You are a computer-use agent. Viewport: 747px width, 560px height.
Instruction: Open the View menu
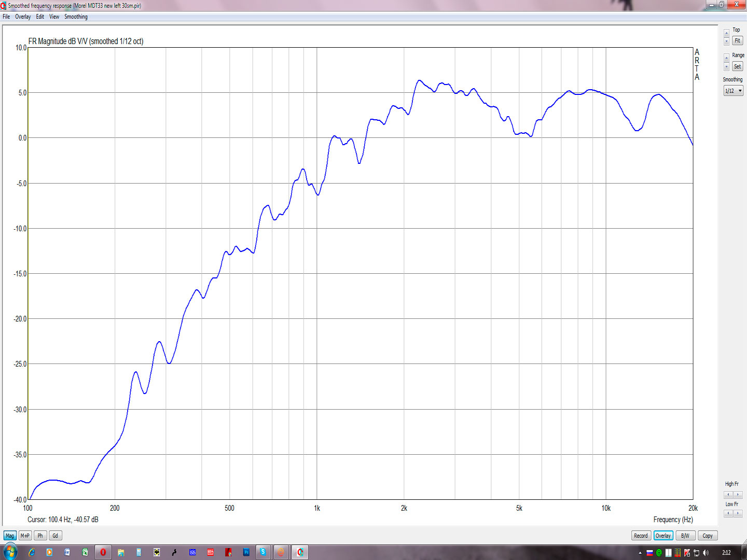tap(54, 17)
